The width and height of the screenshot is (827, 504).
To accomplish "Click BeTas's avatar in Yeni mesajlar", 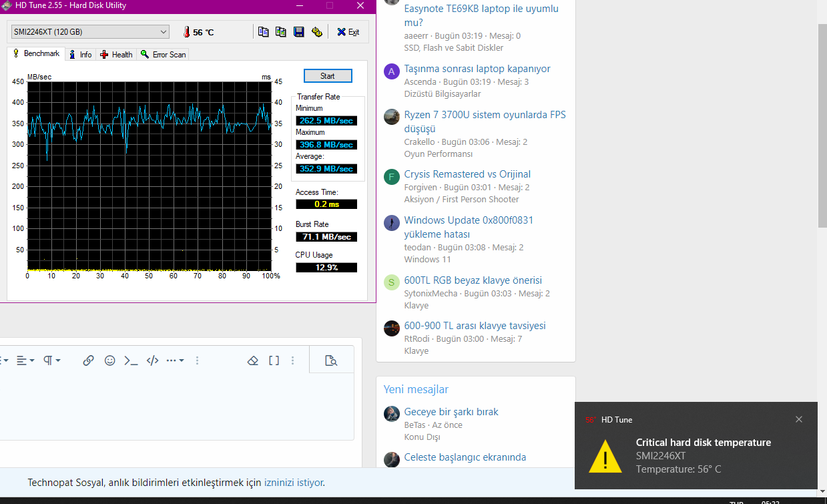I will point(392,414).
